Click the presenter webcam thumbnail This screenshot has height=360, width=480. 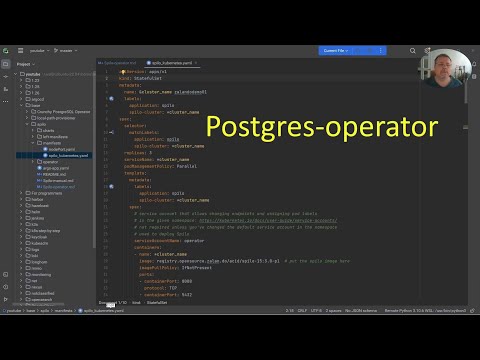coord(445,69)
